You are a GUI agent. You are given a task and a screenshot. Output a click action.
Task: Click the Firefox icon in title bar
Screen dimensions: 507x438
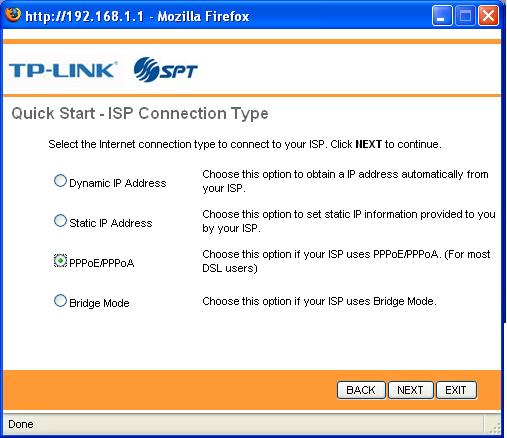point(13,14)
